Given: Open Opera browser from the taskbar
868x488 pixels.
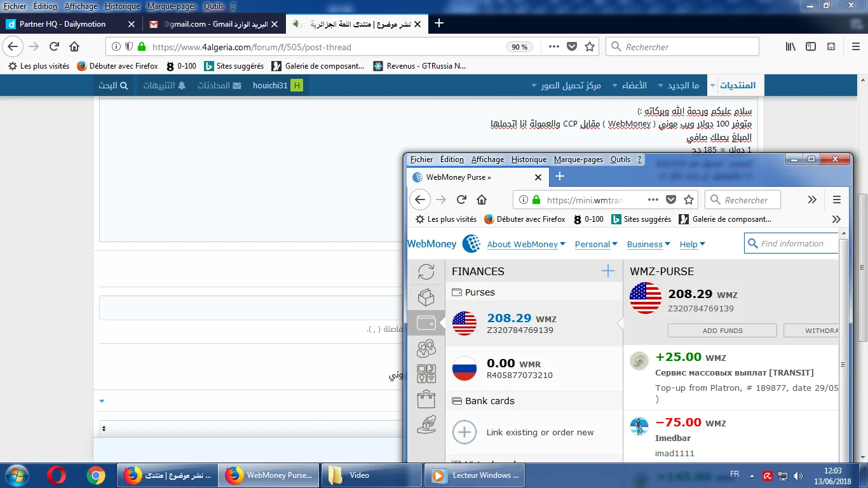Looking at the screenshot, I should tap(57, 475).
